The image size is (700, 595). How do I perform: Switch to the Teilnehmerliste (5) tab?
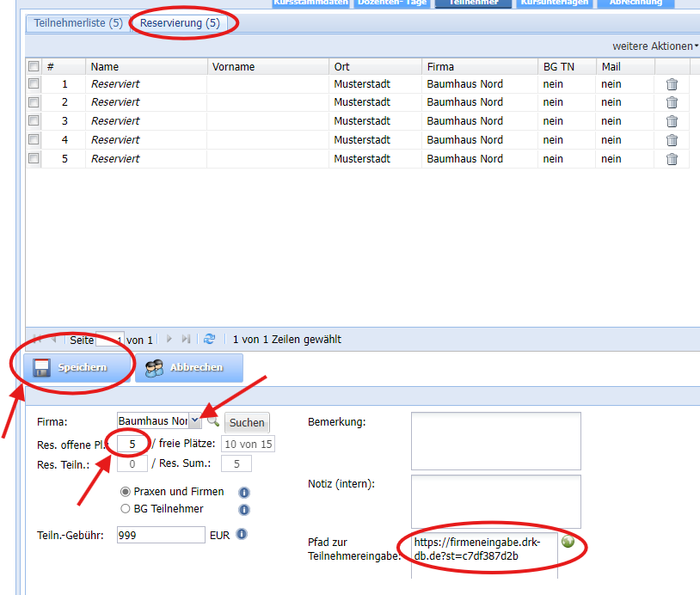[x=78, y=23]
